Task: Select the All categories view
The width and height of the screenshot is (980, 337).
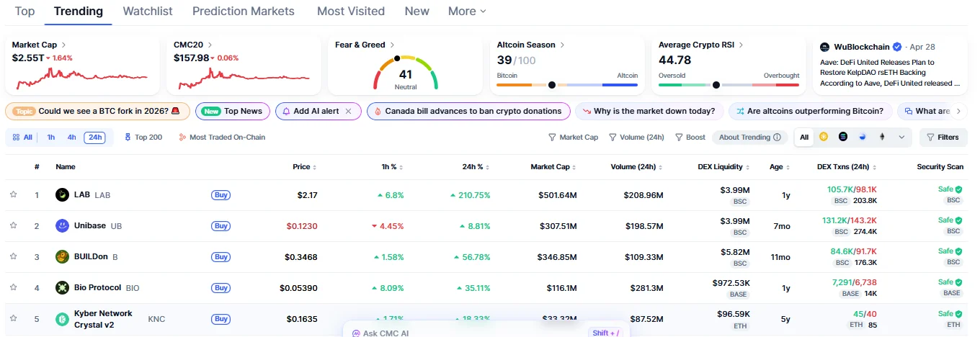Action: pos(22,137)
